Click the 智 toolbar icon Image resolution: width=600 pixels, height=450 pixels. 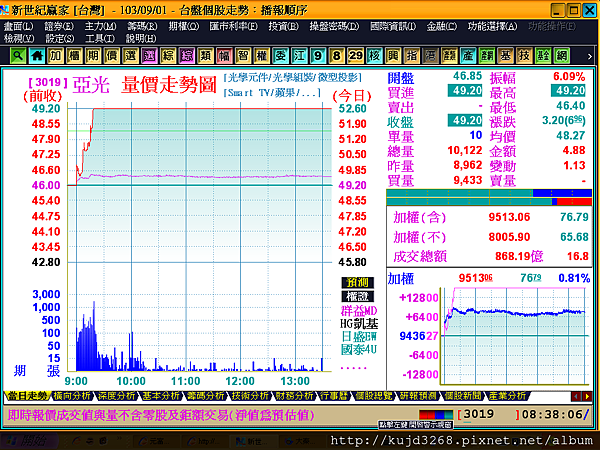pyautogui.click(x=243, y=56)
